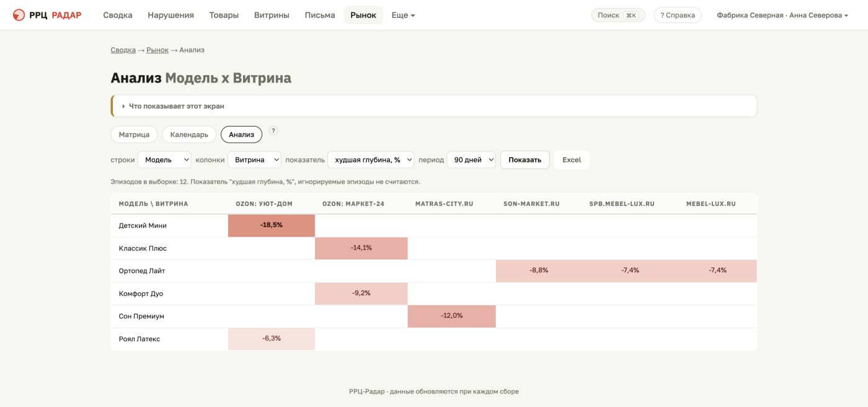Go to Нарушения section
Image resolution: width=868 pixels, height=407 pixels.
[170, 15]
